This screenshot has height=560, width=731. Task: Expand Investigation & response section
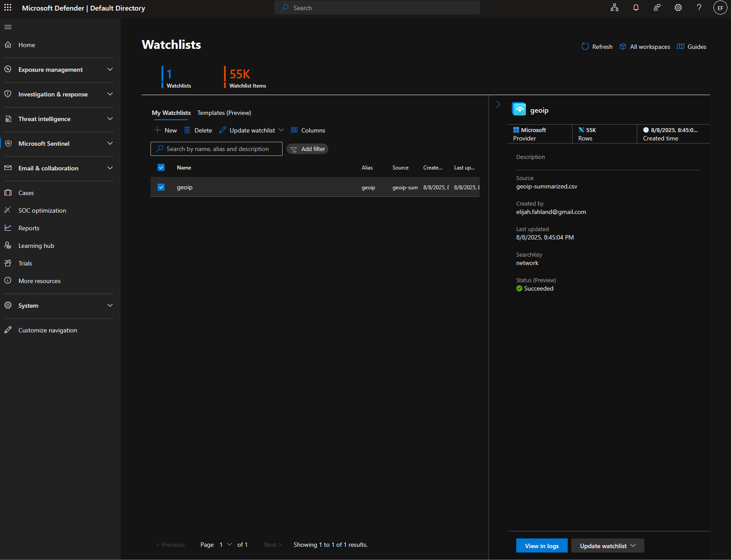pyautogui.click(x=110, y=94)
